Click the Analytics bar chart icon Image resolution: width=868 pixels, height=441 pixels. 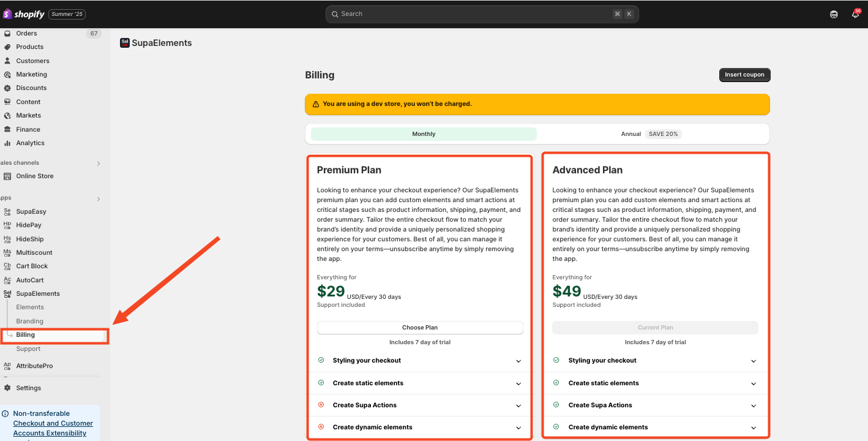point(7,143)
